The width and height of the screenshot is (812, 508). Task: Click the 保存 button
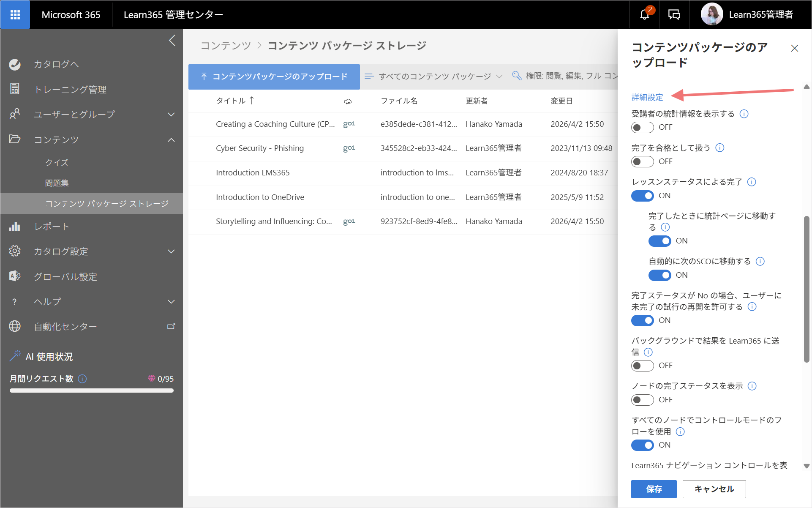click(654, 489)
